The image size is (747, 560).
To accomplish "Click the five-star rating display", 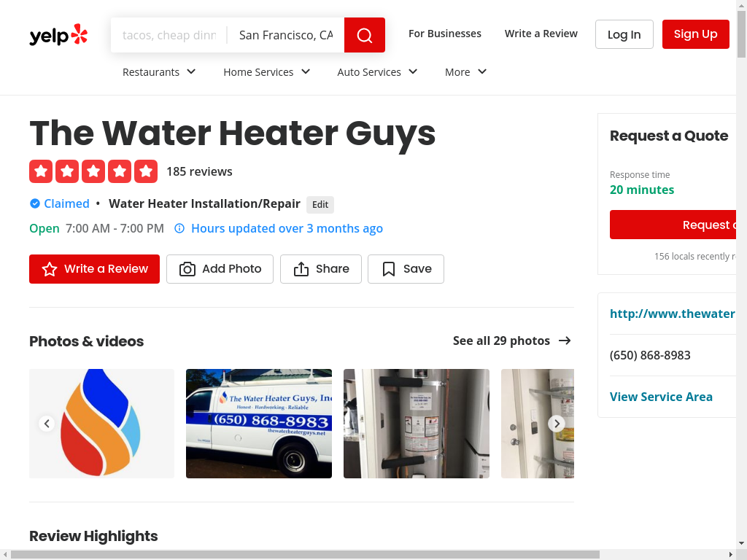I will point(93,171).
